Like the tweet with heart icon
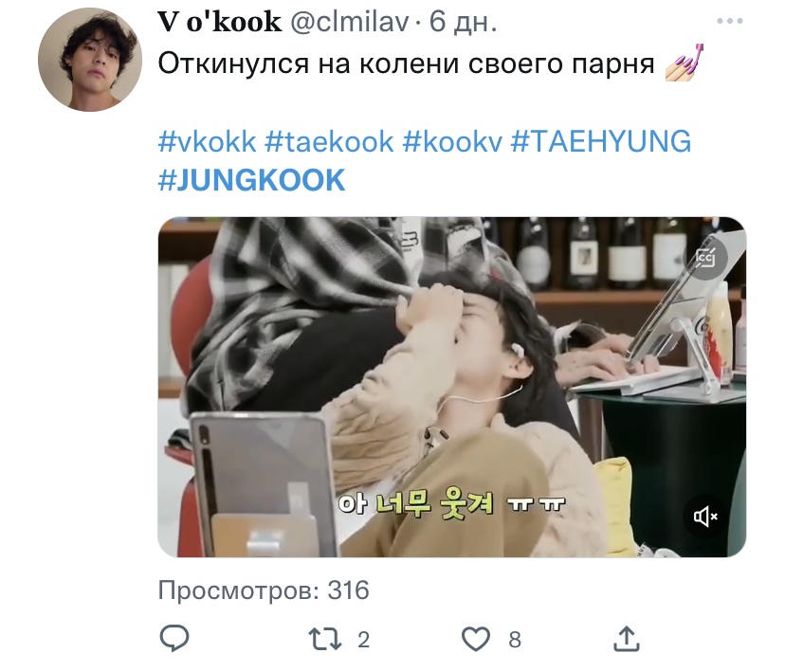Image resolution: width=785 pixels, height=672 pixels. coord(475,639)
